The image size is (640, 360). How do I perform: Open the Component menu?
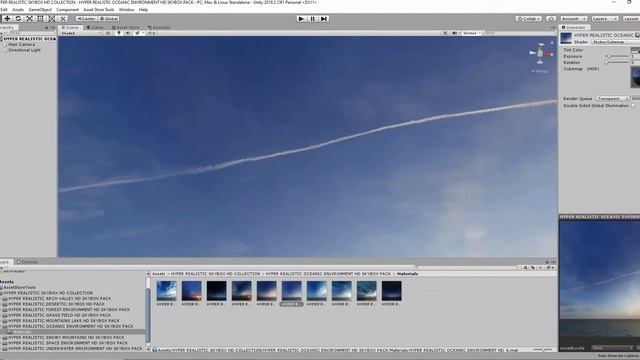tap(67, 9)
